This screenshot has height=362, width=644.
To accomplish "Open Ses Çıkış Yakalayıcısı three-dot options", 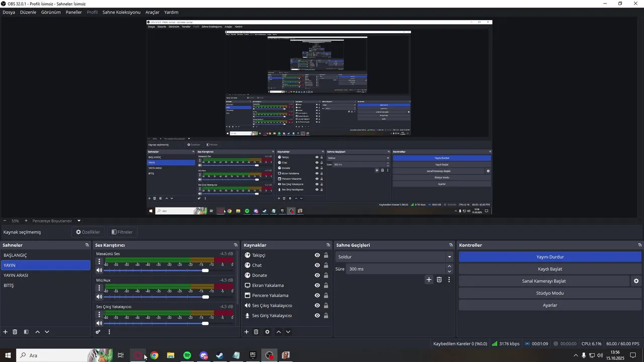I will coord(99,314).
